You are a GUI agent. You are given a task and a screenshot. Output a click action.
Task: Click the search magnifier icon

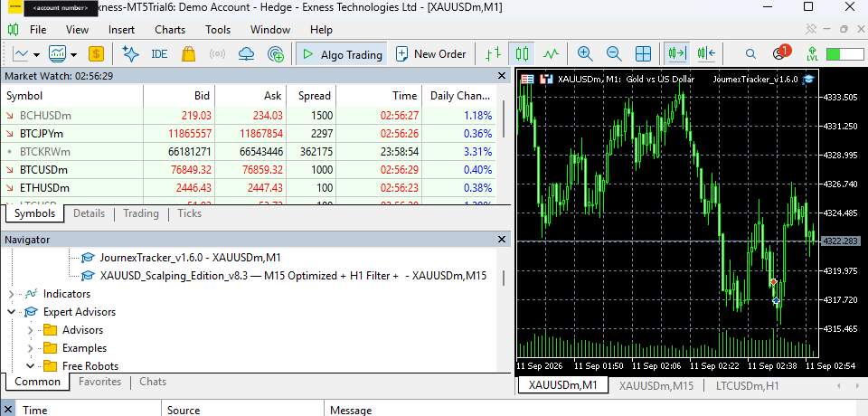pyautogui.click(x=750, y=54)
